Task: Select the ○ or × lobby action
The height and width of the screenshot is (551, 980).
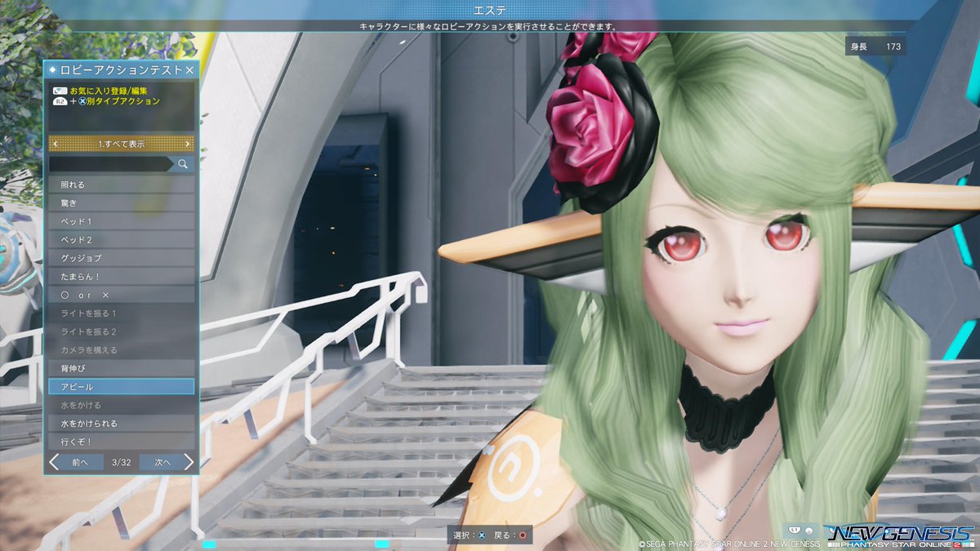Action: coord(122,295)
